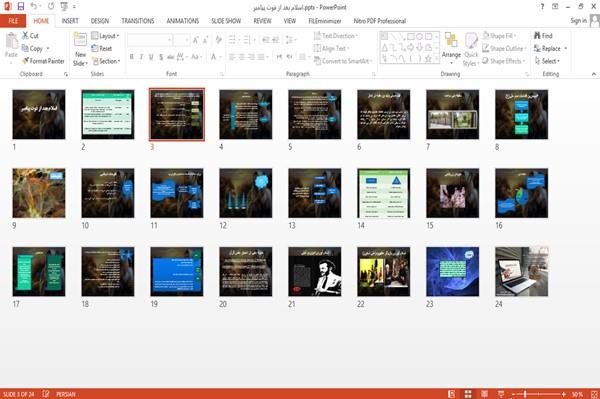Adjust the zoom slider in status bar
The height and width of the screenshot is (399, 600).
click(525, 394)
